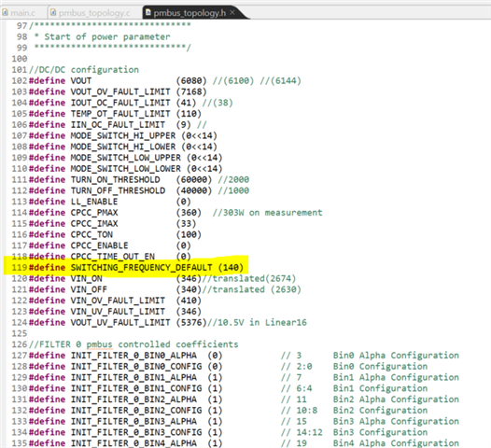
Task: Click INIT_FILTER_0_BIN1_CONFIG macro name
Action: (136, 388)
